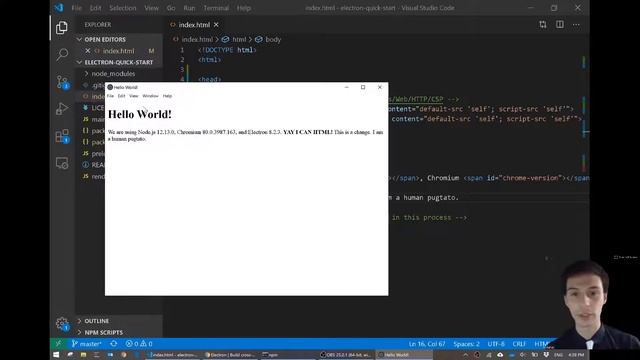Open the Search view in activity bar
This screenshot has width=640, height=360.
click(62, 54)
